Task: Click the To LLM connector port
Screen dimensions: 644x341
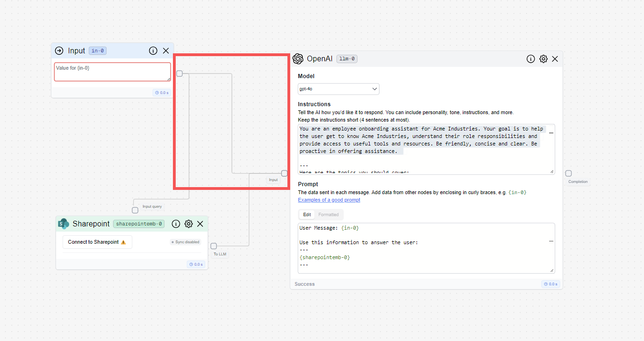Action: pyautogui.click(x=214, y=246)
